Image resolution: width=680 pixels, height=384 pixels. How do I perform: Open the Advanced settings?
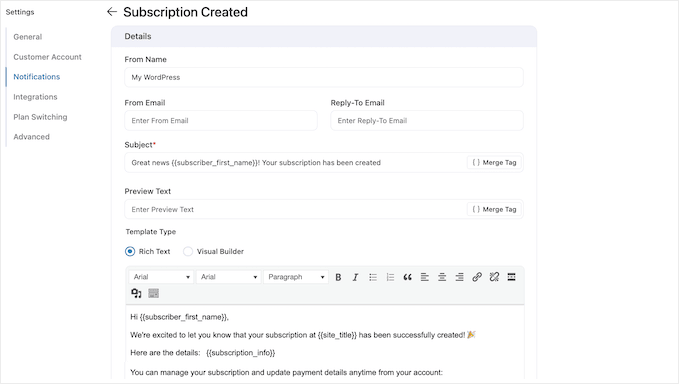32,137
